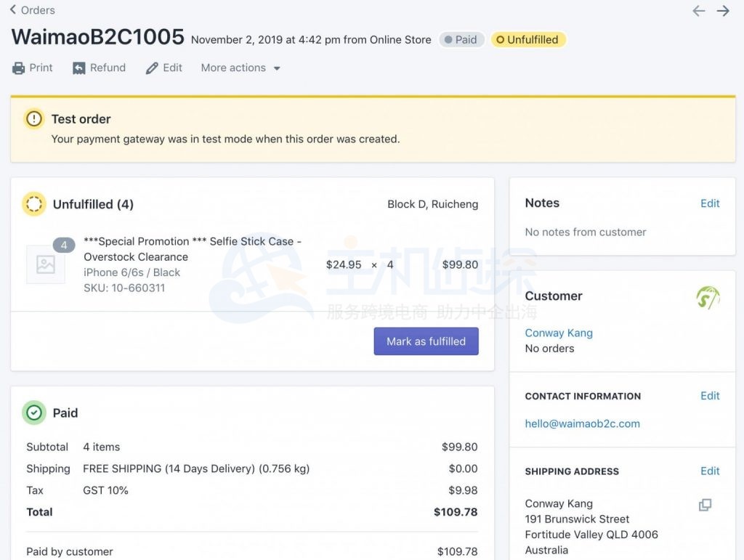This screenshot has width=744, height=560.
Task: Open Conway Kang customer link
Action: point(559,333)
